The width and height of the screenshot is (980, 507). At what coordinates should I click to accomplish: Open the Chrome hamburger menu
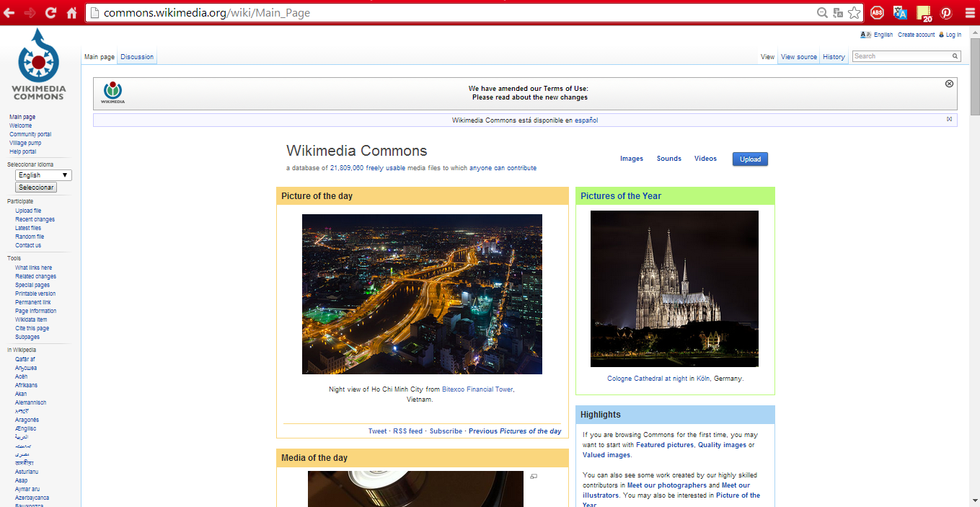click(968, 13)
